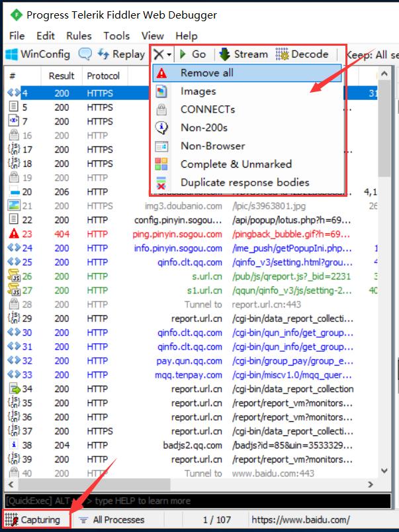Click the X remove sessions icon

(x=159, y=54)
